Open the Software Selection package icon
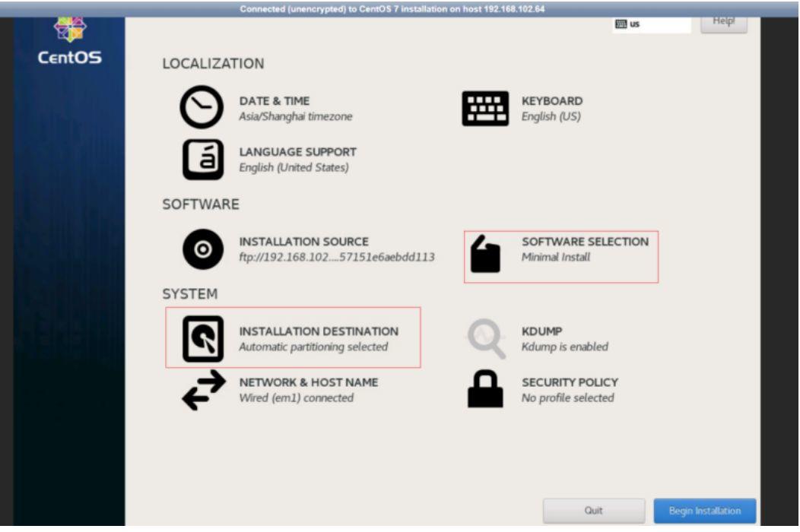Viewport: 800px width, 532px height. tap(485, 254)
